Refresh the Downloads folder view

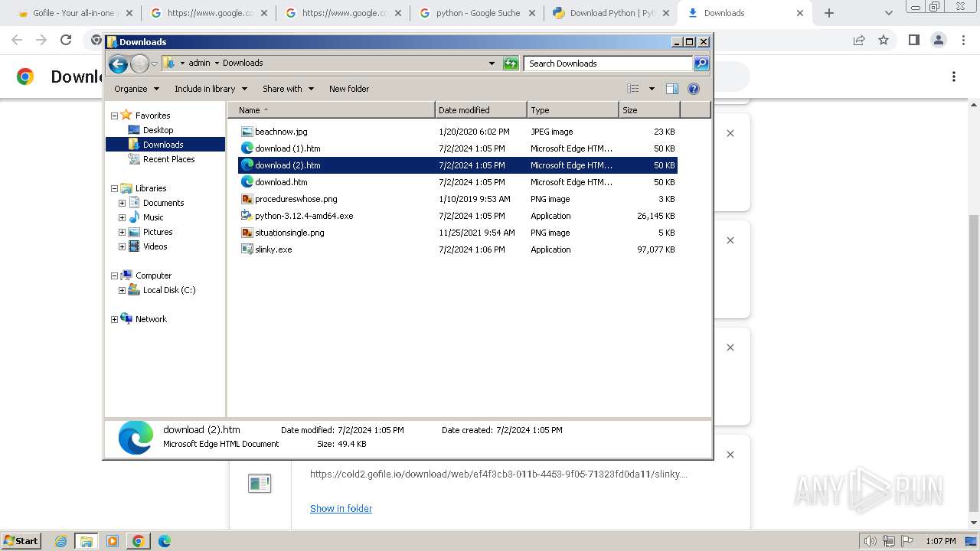[x=511, y=64]
